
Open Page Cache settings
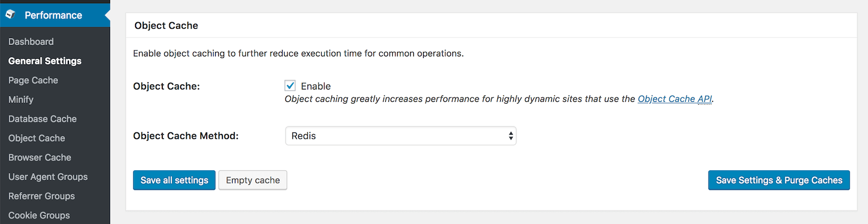pos(33,80)
